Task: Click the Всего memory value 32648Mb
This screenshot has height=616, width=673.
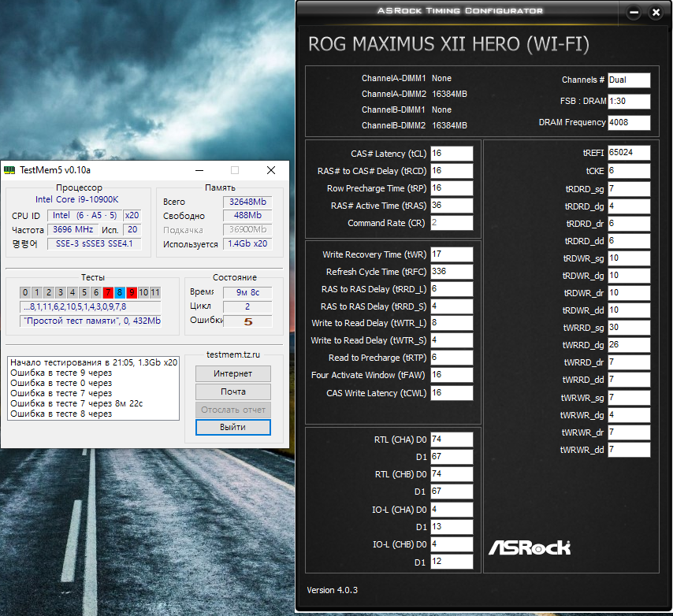Action: pyautogui.click(x=247, y=202)
